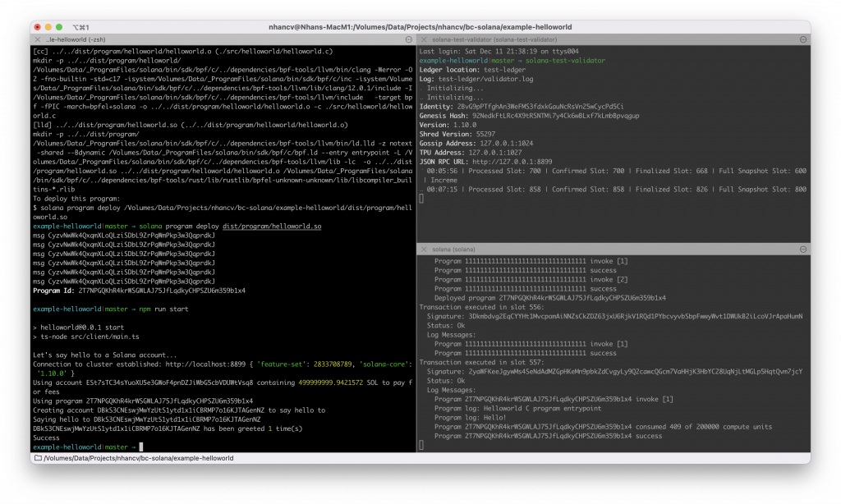The height and width of the screenshot is (504, 841).
Task: Click the Genesis Hash line
Action: coord(529,116)
